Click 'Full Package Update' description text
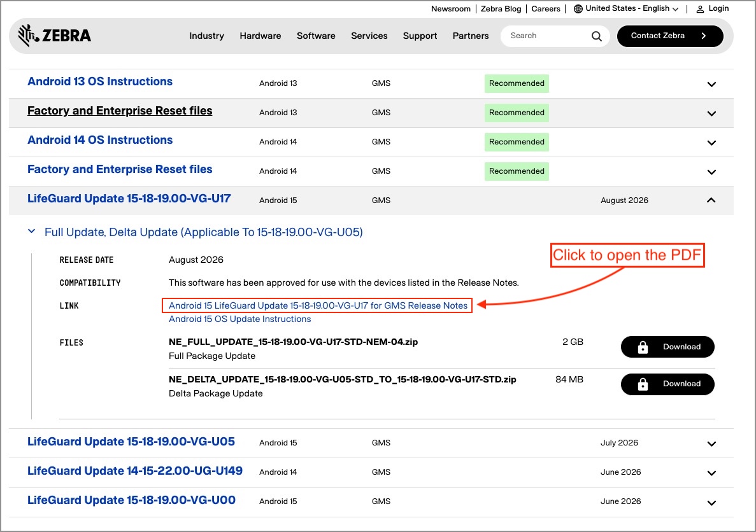The image size is (756, 532). click(212, 356)
